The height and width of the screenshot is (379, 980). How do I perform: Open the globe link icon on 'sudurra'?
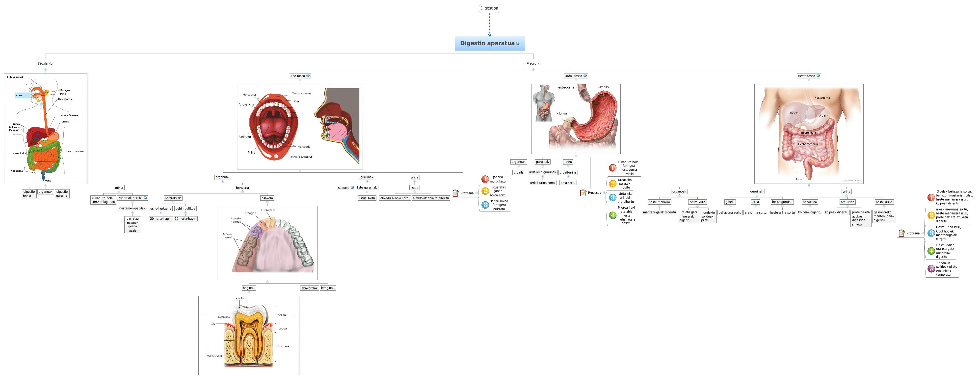(352, 188)
